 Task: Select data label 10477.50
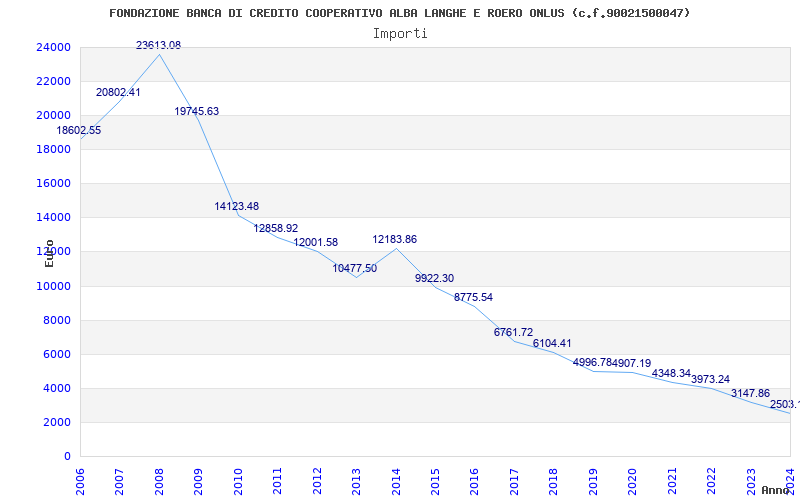pyautogui.click(x=355, y=268)
